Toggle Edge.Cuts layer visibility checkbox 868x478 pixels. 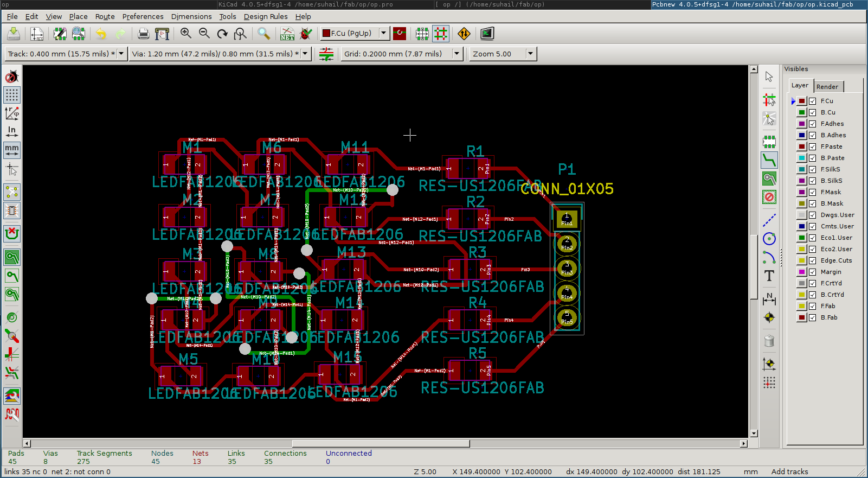(812, 260)
